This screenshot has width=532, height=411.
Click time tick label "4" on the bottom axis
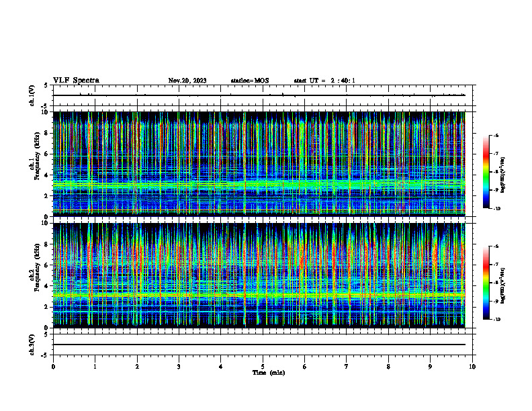pyautogui.click(x=221, y=367)
